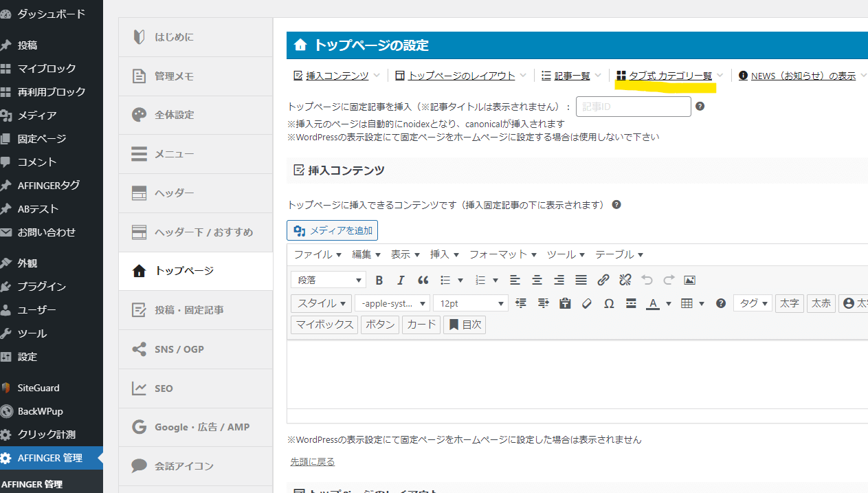Align text left in the editor
This screenshot has width=868, height=493.
click(x=515, y=280)
